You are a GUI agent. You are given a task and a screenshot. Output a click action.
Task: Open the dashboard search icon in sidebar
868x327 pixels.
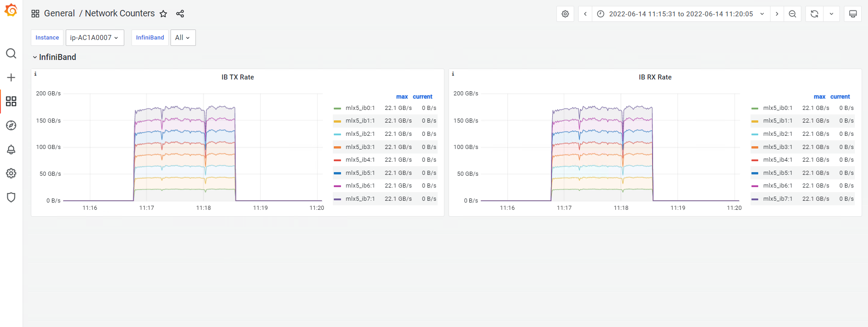coord(11,54)
